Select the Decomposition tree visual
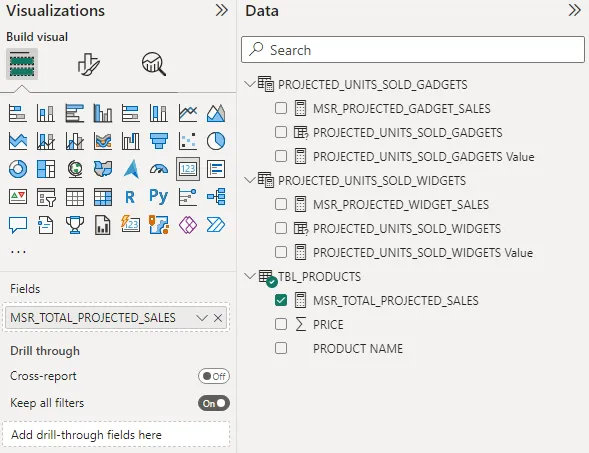The height and width of the screenshot is (453, 589). click(216, 197)
